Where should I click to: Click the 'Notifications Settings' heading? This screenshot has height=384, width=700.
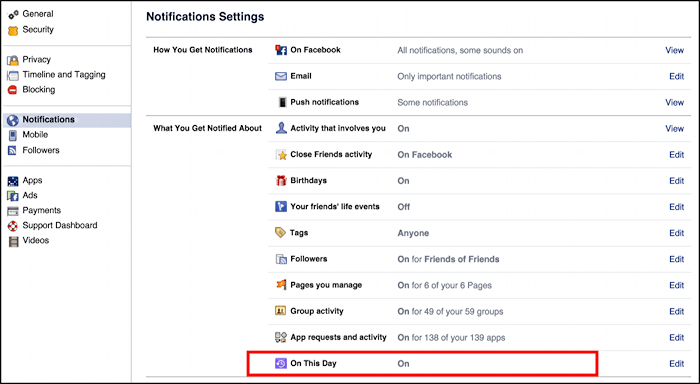(x=205, y=17)
